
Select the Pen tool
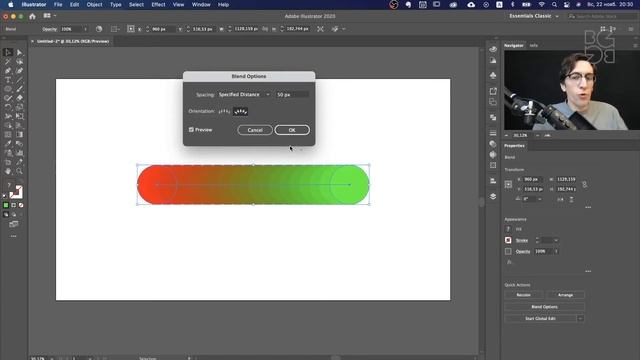pyautogui.click(x=8, y=71)
